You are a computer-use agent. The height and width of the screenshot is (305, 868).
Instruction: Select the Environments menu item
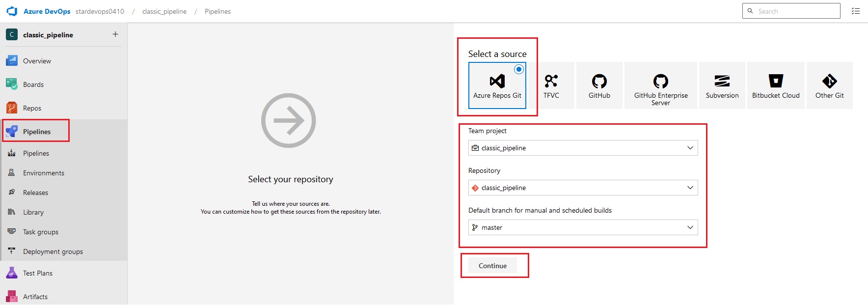pyautogui.click(x=44, y=173)
